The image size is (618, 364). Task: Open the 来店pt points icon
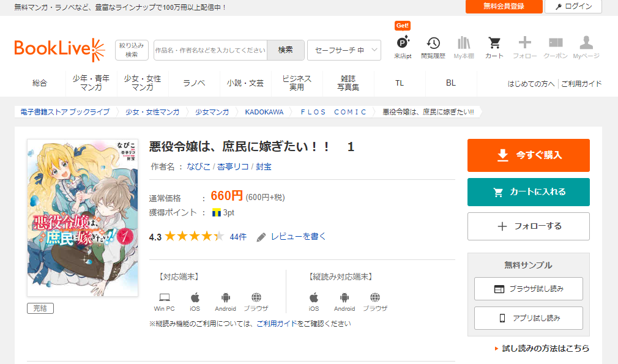click(402, 44)
